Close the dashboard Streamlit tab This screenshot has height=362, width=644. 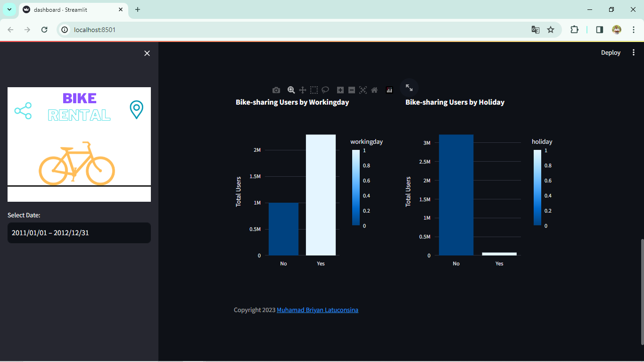pyautogui.click(x=121, y=9)
